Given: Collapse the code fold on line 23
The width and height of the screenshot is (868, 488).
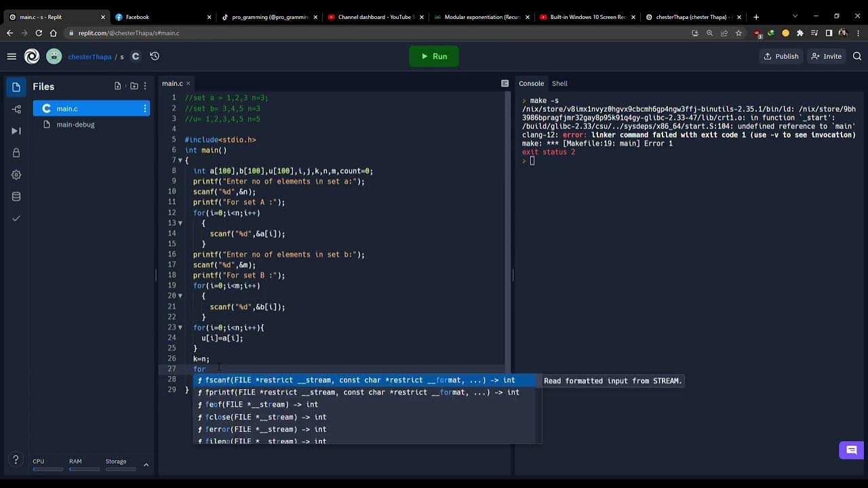Looking at the screenshot, I should tap(180, 327).
